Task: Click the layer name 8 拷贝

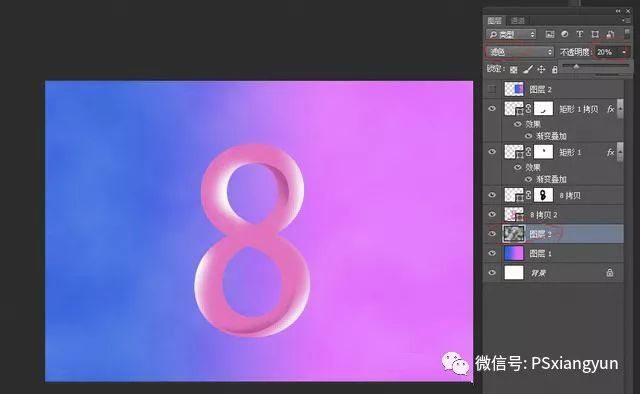Action: [570, 196]
